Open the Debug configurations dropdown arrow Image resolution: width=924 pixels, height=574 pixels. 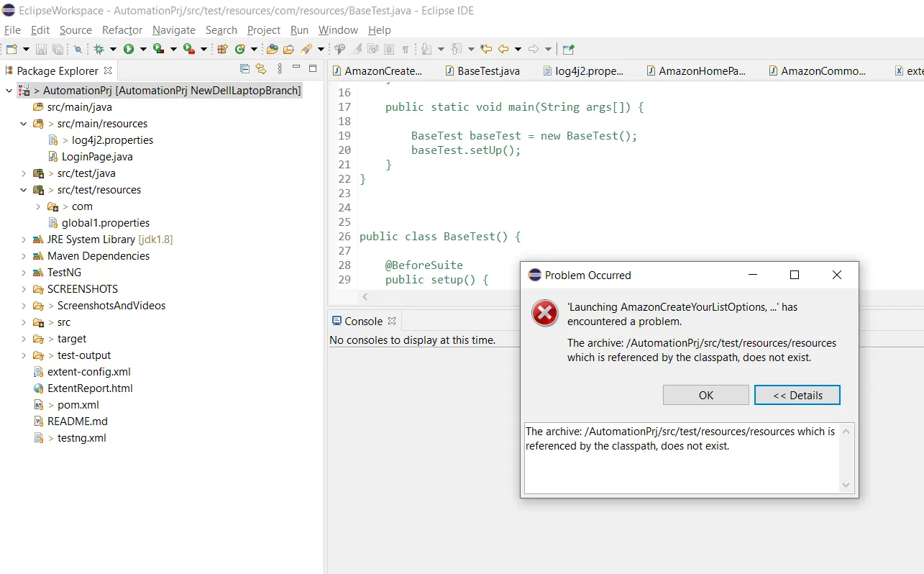coord(113,49)
